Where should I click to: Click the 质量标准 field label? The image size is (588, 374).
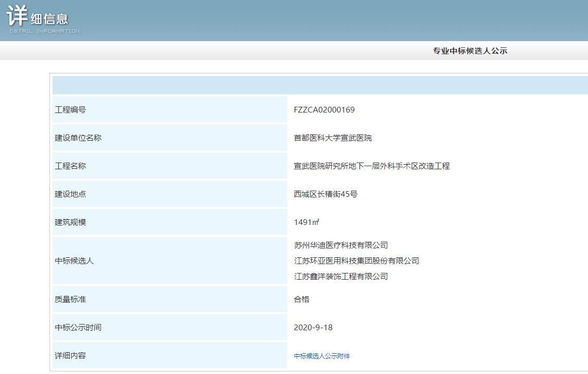click(x=70, y=300)
